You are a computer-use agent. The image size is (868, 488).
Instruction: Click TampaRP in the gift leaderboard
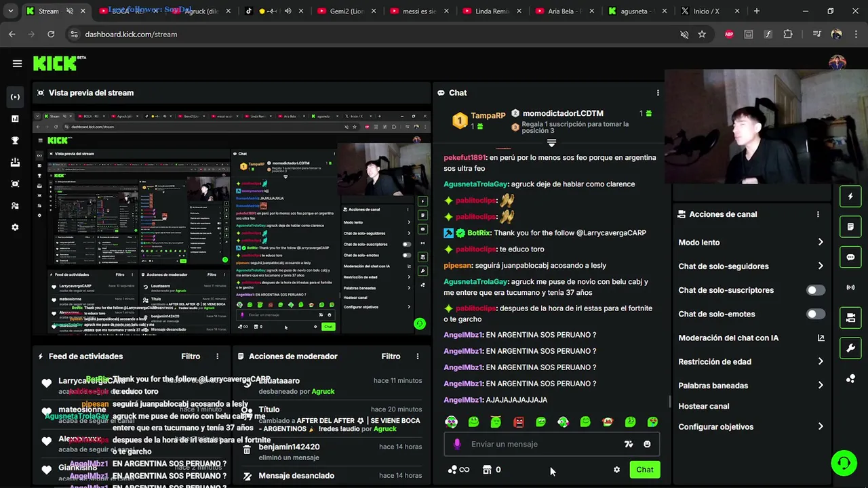click(x=488, y=116)
